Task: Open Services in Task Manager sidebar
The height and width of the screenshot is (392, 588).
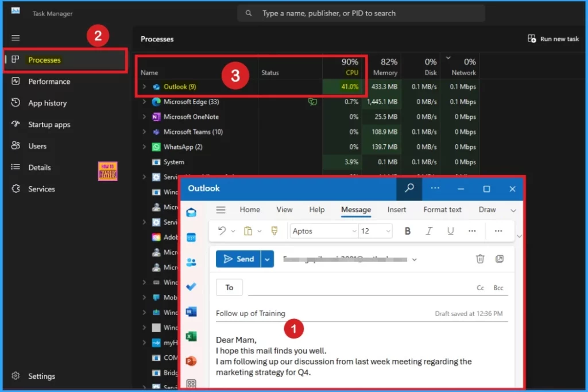Action: [x=41, y=189]
